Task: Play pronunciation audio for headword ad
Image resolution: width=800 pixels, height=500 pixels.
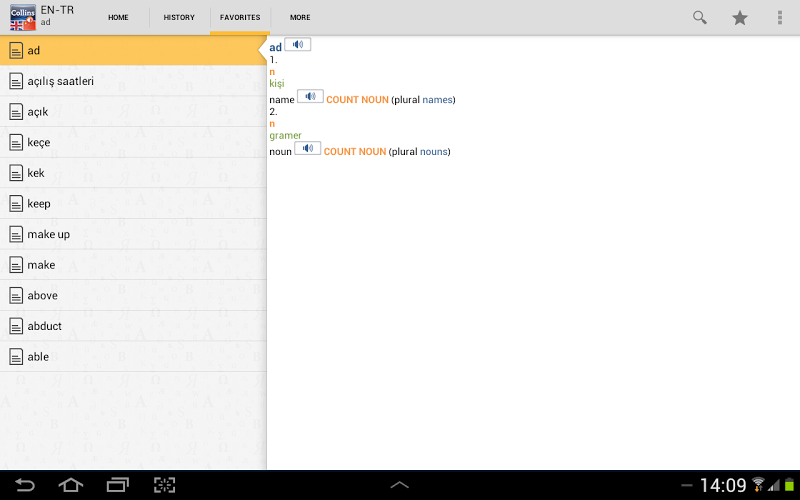Action: (x=297, y=44)
